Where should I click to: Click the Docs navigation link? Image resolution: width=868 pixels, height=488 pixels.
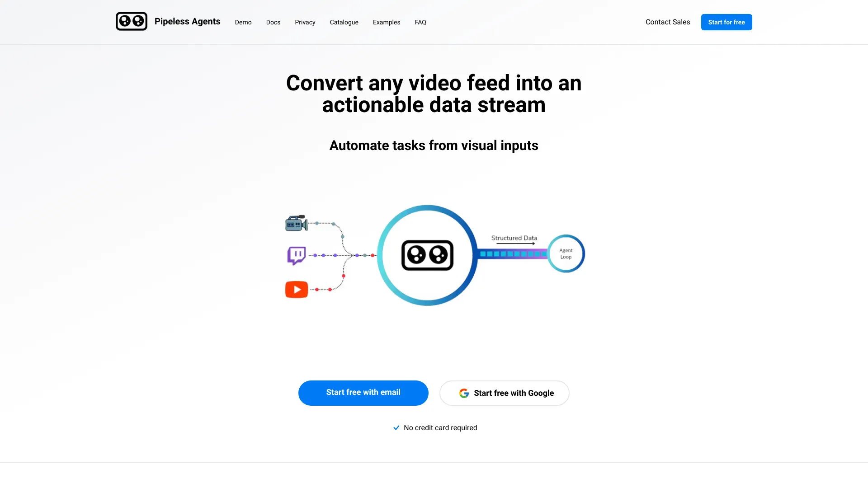tap(273, 22)
